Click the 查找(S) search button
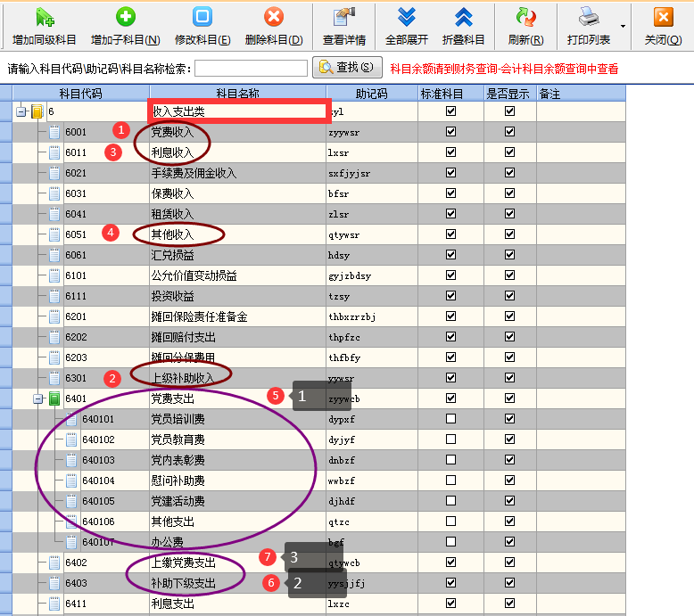694x616 pixels. 347,67
